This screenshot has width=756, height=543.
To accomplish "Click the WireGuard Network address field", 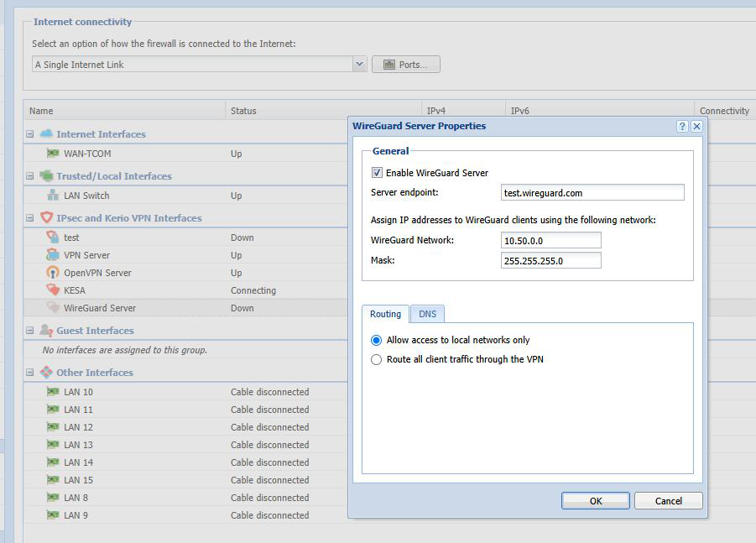I will pos(551,240).
